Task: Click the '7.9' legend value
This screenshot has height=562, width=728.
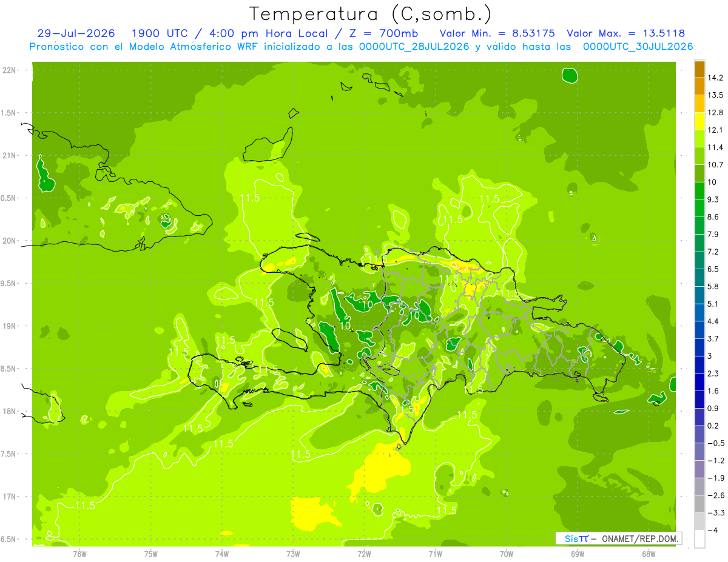Action: [x=713, y=234]
